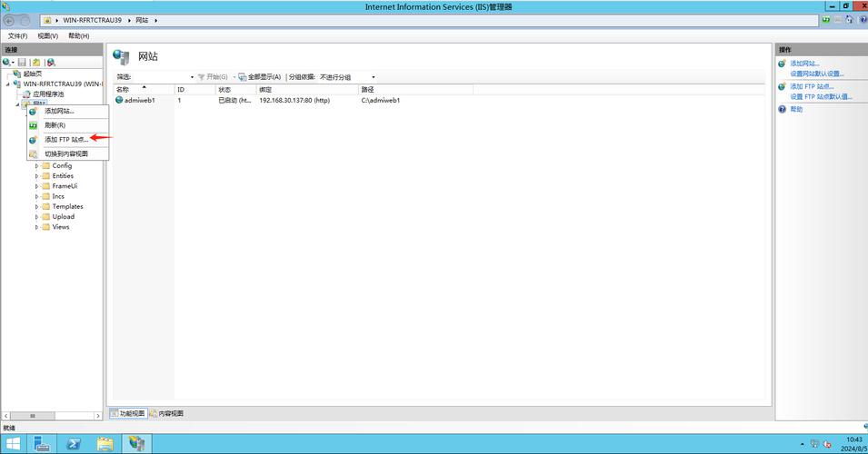
Task: Open PowerShell from the taskbar
Action: point(75,444)
